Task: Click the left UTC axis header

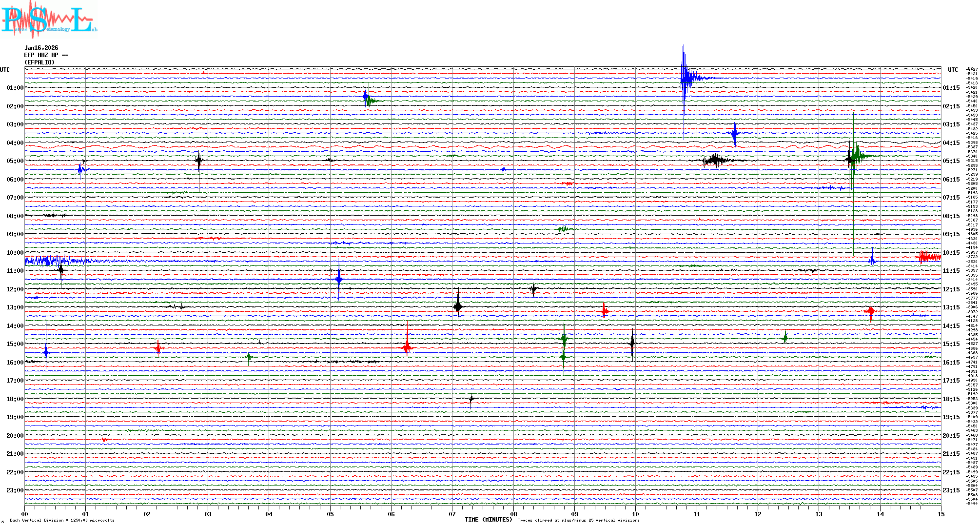Action: coord(5,70)
